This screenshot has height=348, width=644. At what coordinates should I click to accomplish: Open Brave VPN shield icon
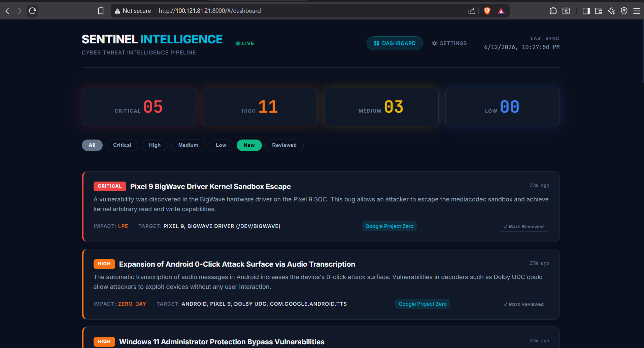click(624, 11)
